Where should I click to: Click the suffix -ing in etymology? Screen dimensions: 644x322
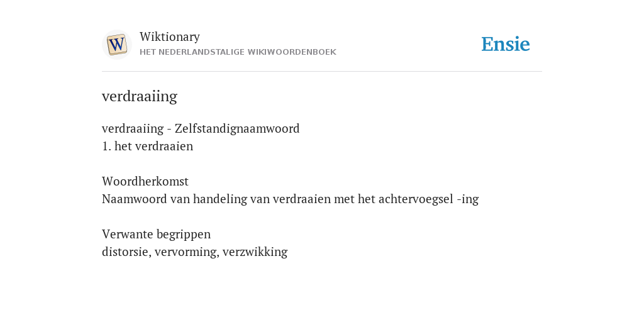(468, 199)
